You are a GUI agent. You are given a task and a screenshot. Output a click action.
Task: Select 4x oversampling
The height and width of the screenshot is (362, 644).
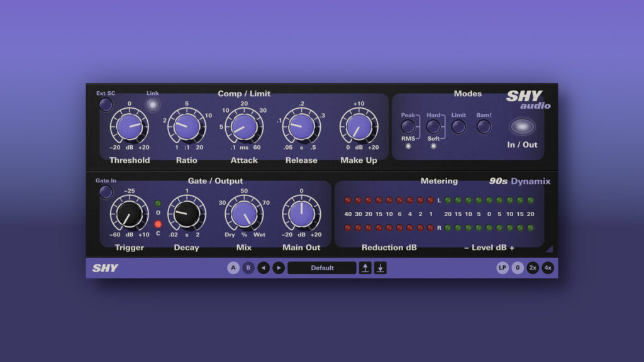point(548,268)
